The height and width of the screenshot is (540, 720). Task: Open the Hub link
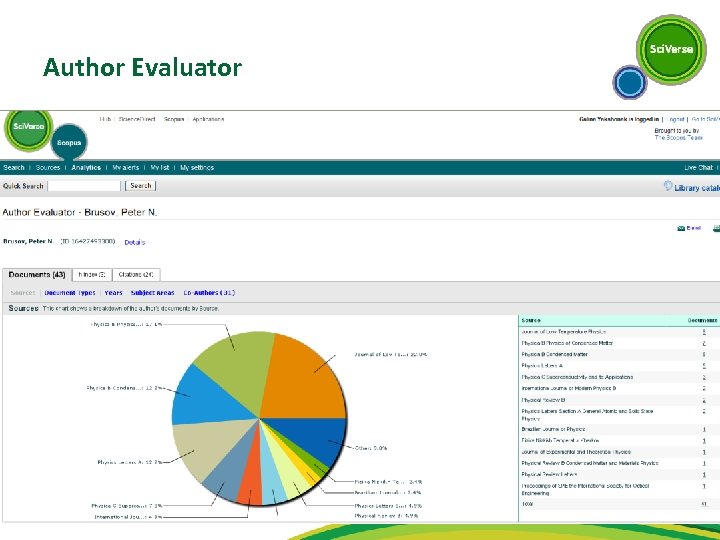pyautogui.click(x=105, y=119)
